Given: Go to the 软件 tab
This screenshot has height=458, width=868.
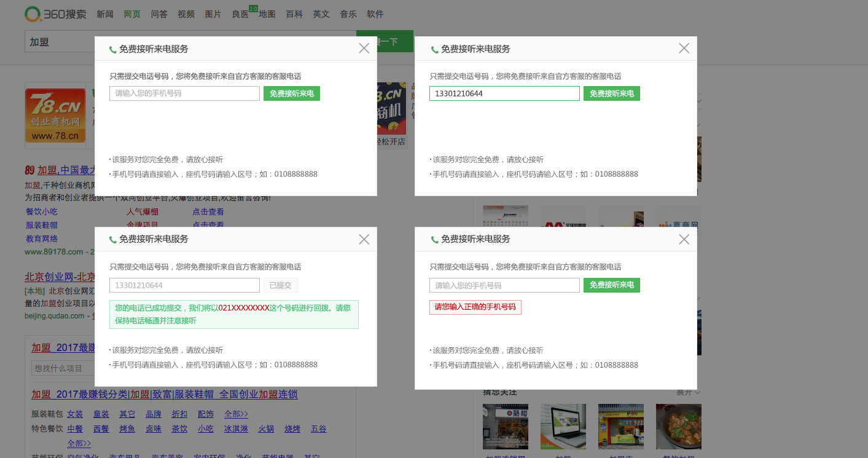Looking at the screenshot, I should (x=375, y=14).
